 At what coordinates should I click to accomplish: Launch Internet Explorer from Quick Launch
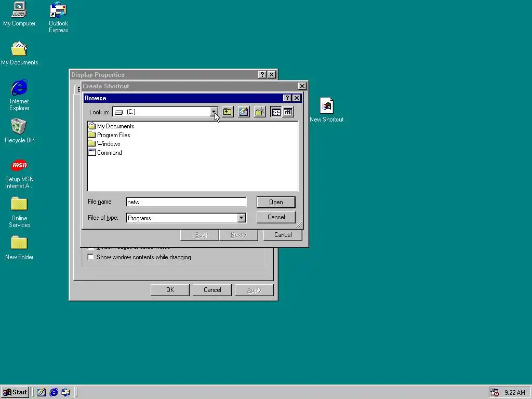pyautogui.click(x=54, y=393)
